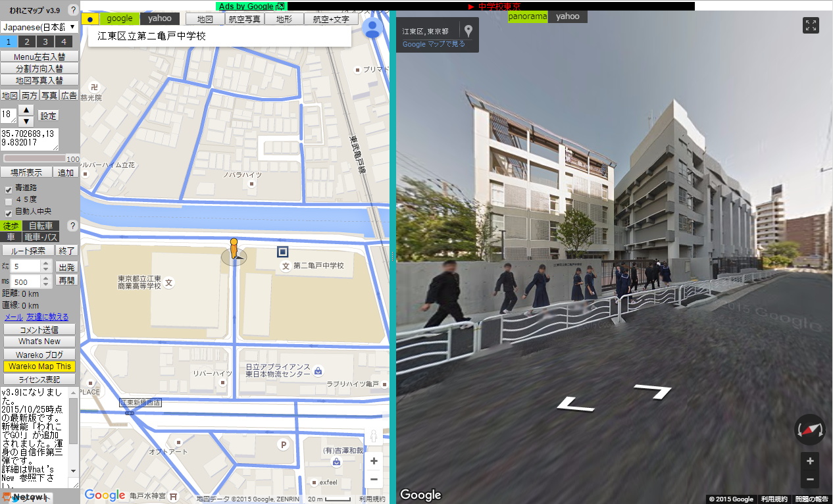Adjust the 100 percent slider bar

(x=35, y=159)
